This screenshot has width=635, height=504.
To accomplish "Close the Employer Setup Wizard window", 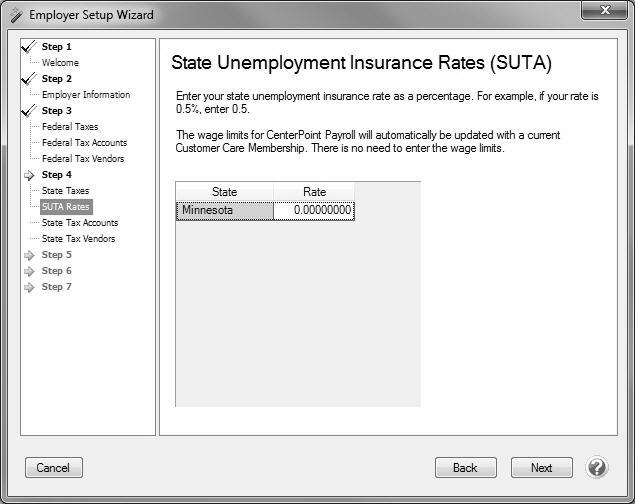I will [605, 11].
